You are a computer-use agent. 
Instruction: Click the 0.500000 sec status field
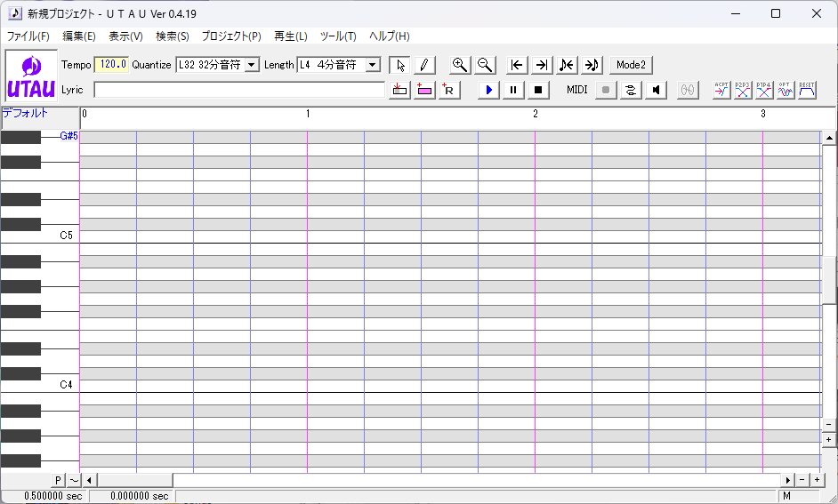[44, 496]
